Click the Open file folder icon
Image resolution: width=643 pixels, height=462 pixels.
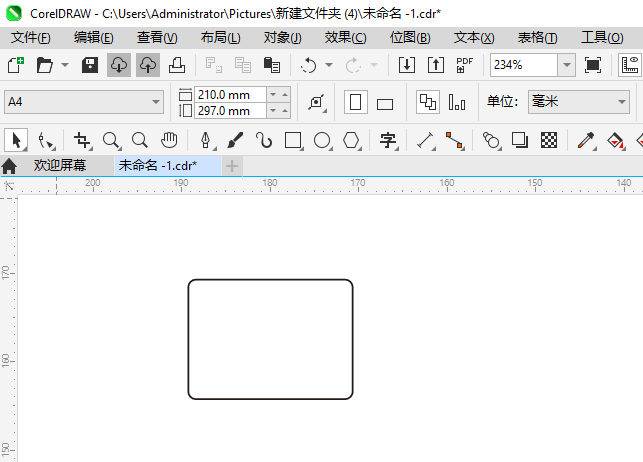tap(45, 65)
